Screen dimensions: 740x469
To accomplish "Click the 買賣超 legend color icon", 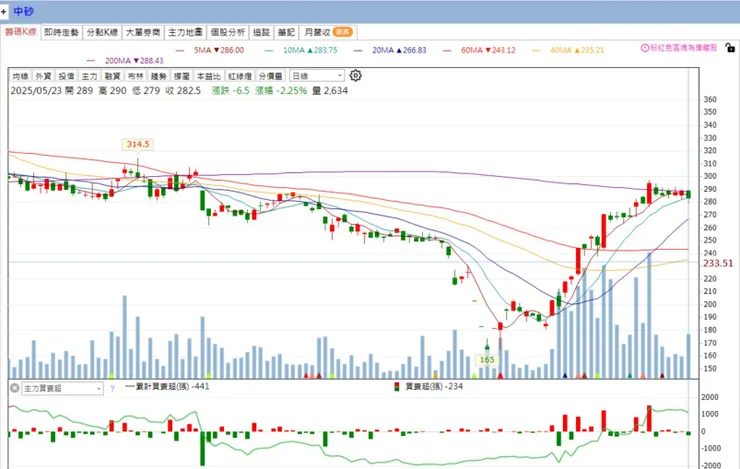I will pyautogui.click(x=396, y=387).
